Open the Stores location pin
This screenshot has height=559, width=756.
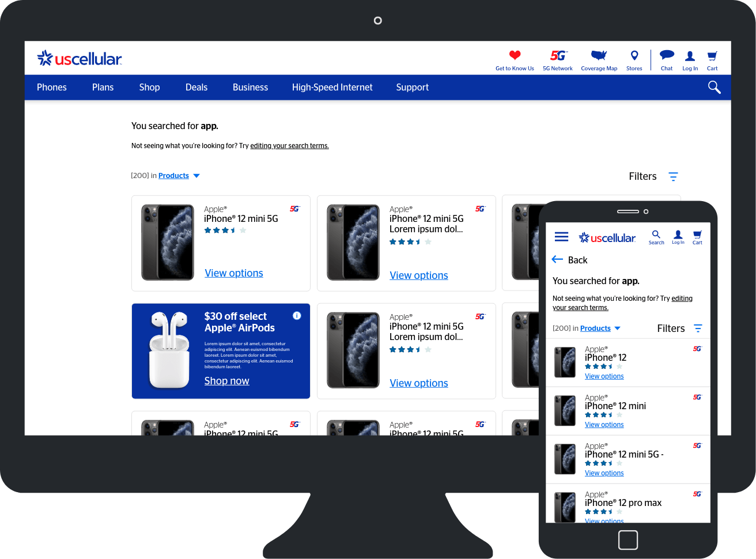pyautogui.click(x=634, y=55)
